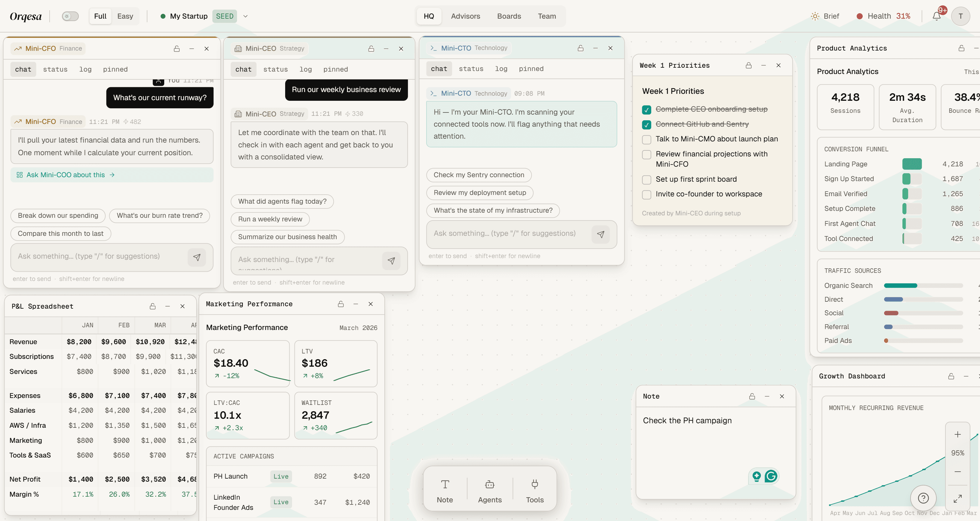
Task: Expand Ask Mini-COO about this link
Action: coord(66,175)
